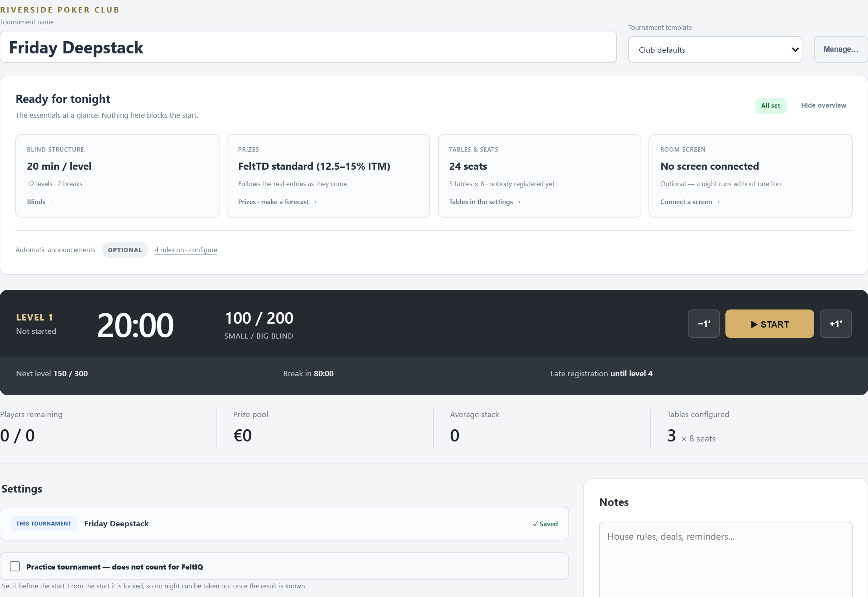Click Tables configured 3 × 8 seats
The image size is (868, 597).
coord(691,436)
